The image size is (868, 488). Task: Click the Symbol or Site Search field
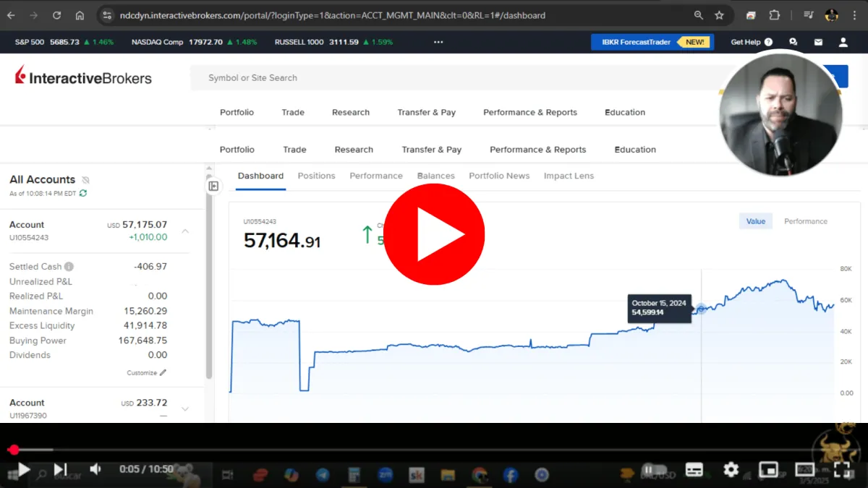click(456, 77)
